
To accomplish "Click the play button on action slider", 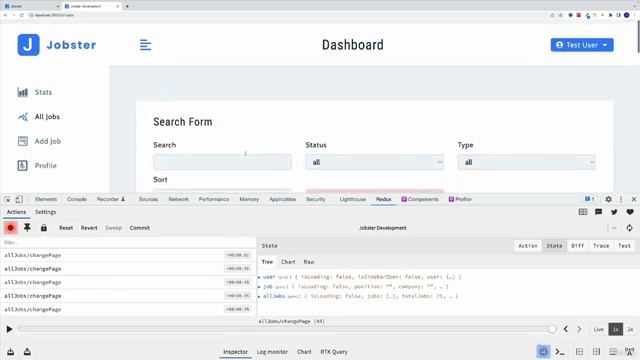I will [9, 329].
